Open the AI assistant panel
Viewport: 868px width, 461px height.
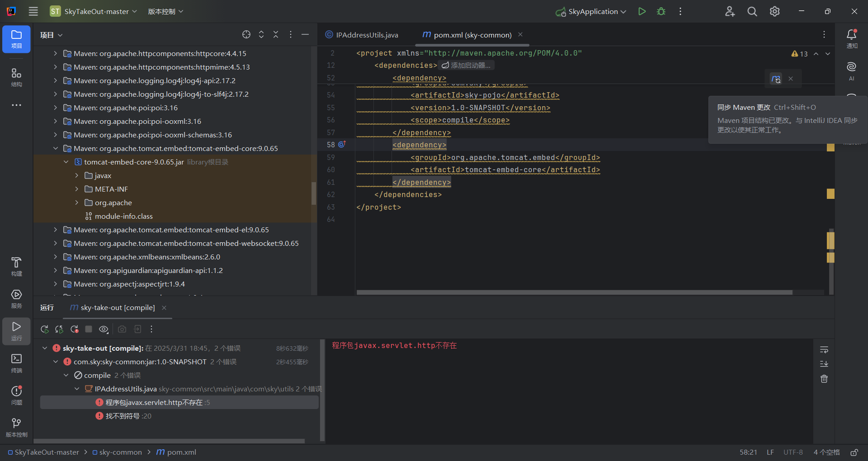click(852, 71)
